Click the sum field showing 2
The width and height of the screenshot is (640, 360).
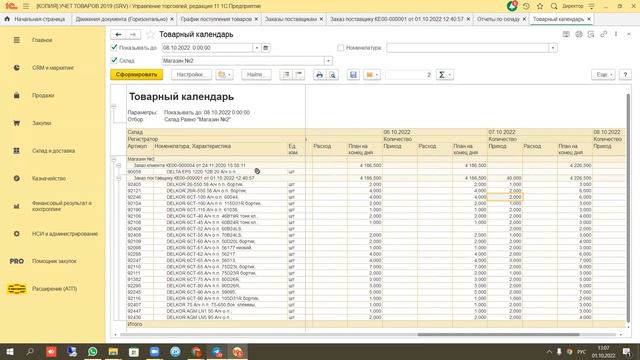(x=409, y=75)
